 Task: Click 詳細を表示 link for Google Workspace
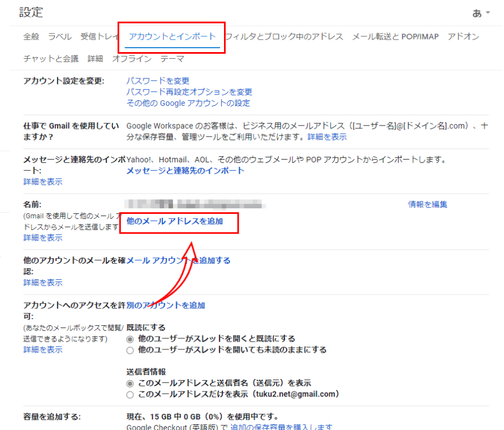(327, 137)
